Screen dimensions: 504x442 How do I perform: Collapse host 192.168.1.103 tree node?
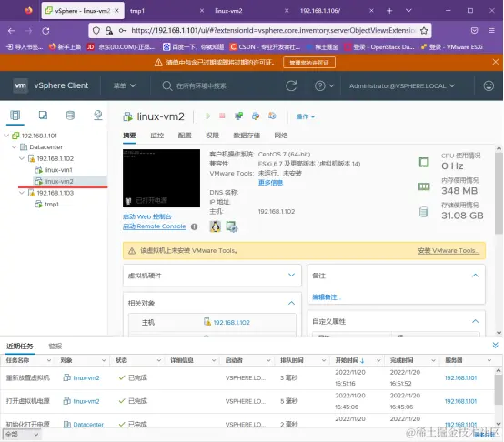click(x=22, y=193)
